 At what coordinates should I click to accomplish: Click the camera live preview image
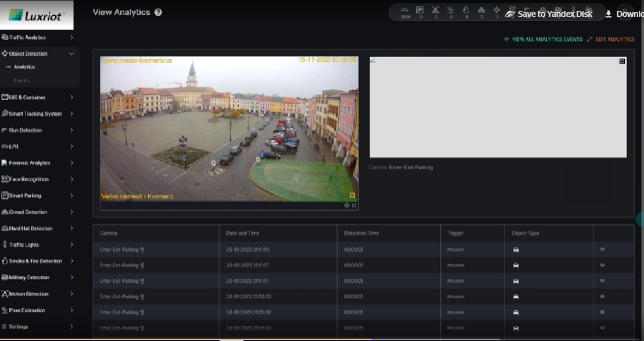(228, 129)
